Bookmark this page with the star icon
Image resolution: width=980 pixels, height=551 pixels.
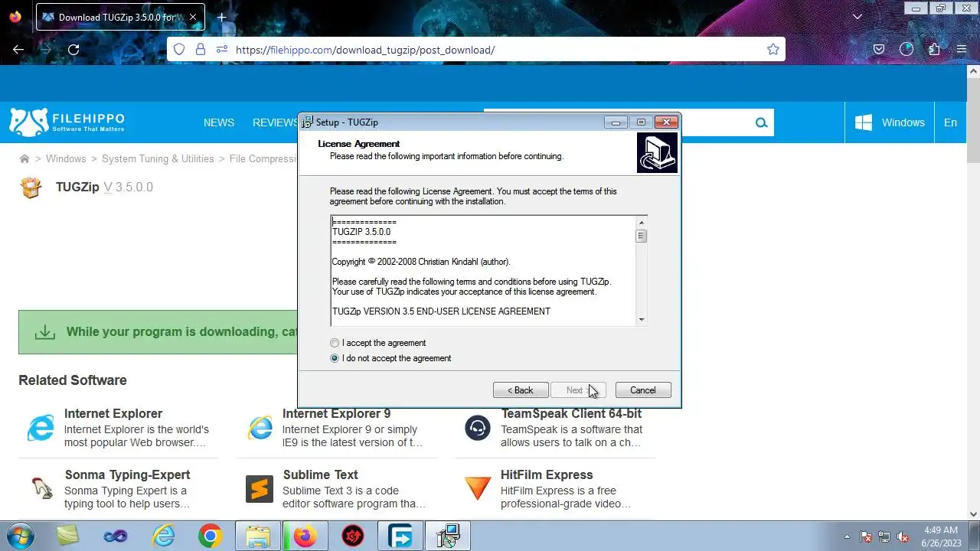coord(773,50)
